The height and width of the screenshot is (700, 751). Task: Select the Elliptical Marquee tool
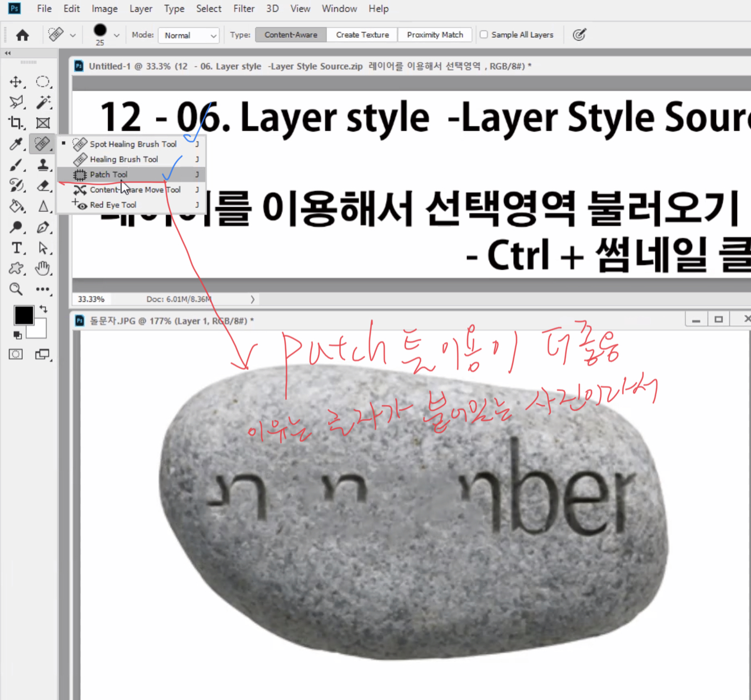coord(43,82)
